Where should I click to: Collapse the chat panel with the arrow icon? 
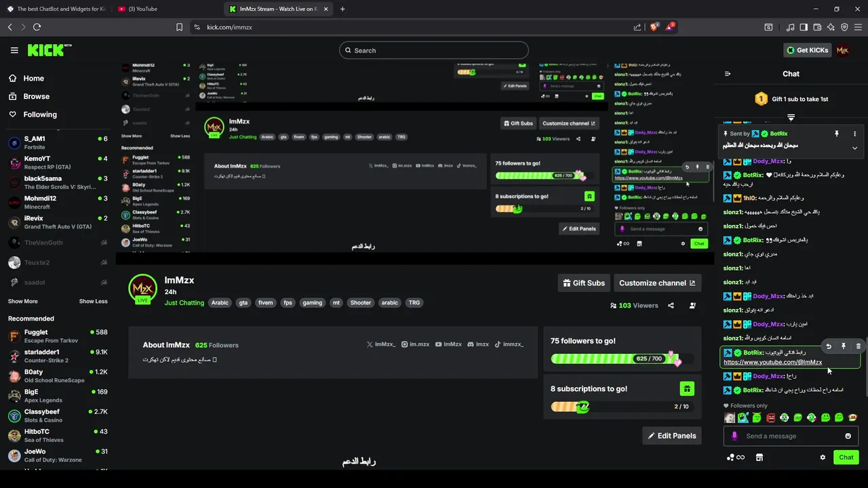pos(728,74)
